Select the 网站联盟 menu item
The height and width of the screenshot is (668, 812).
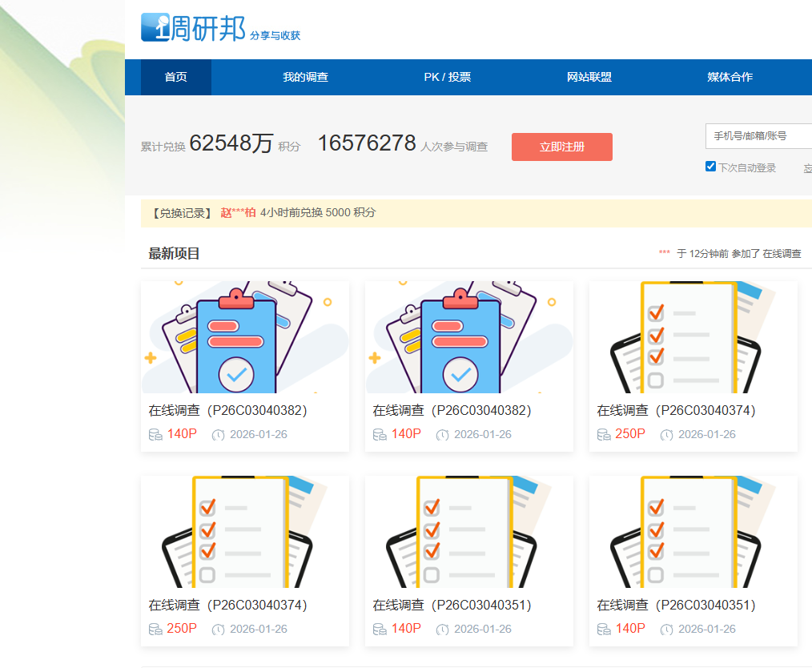pyautogui.click(x=589, y=77)
